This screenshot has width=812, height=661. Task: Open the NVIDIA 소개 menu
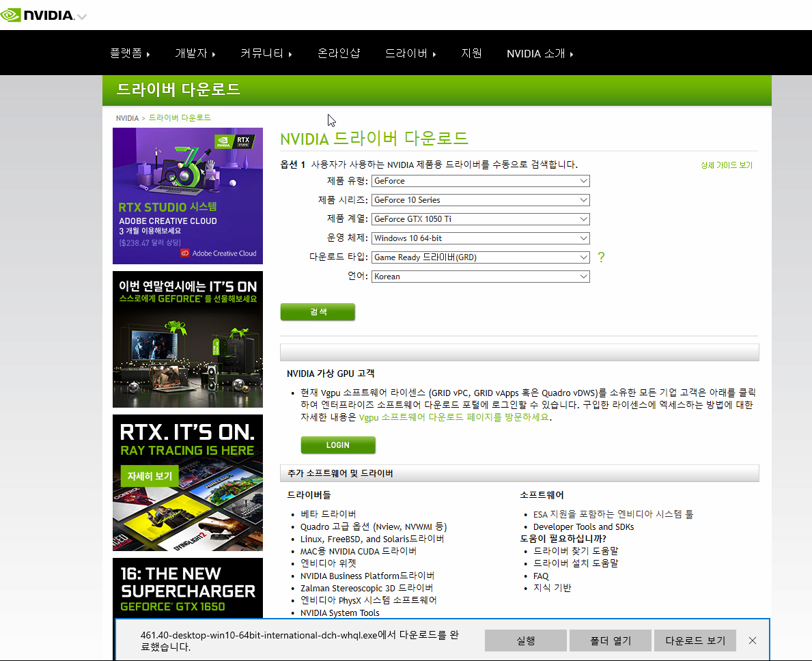[x=540, y=53]
